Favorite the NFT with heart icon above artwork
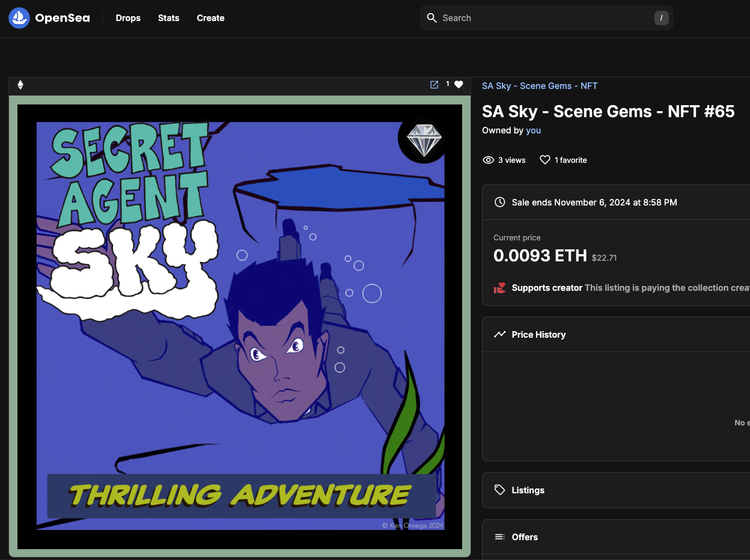 pyautogui.click(x=459, y=85)
